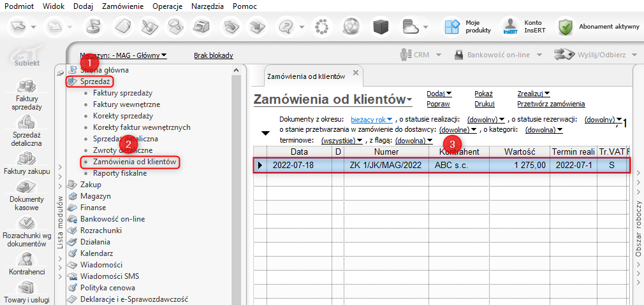Open the kategorii (dowolna) filter dropdown

[544, 130]
